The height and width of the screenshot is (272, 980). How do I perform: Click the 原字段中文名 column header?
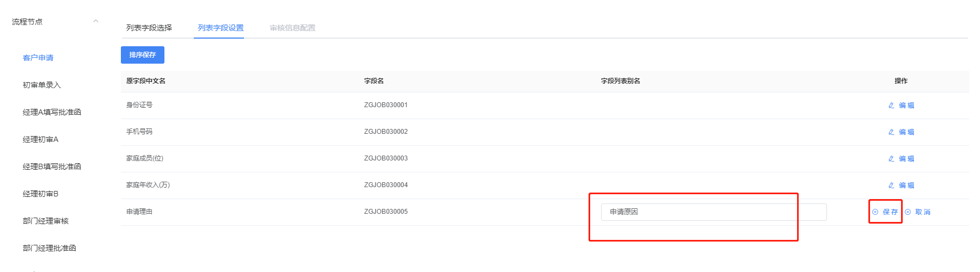pyautogui.click(x=146, y=81)
